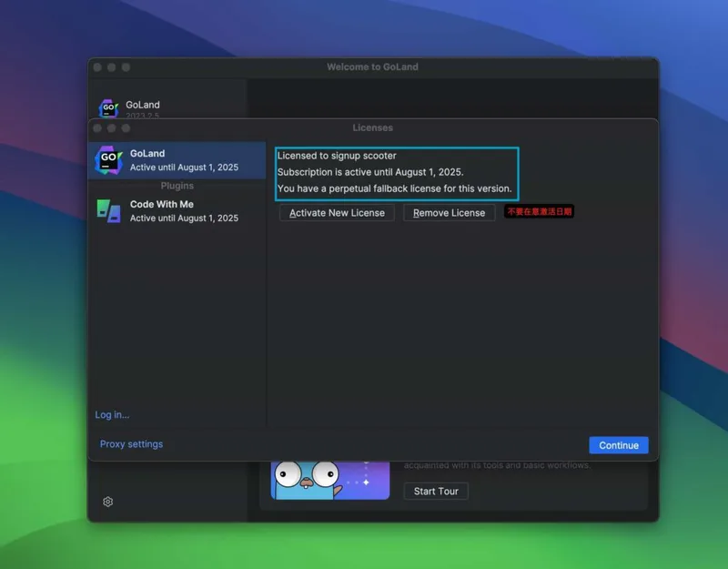Open the Proxy settings link

click(x=132, y=444)
